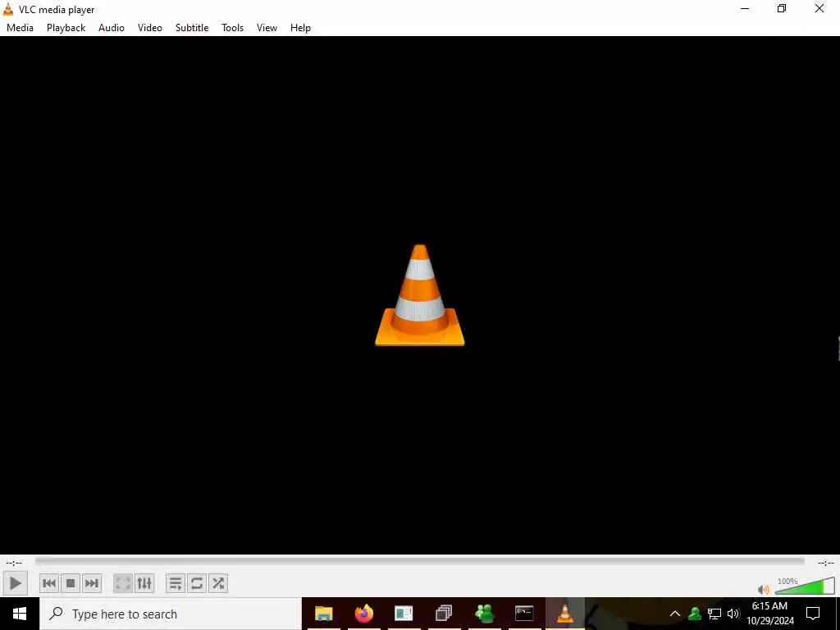Click the VLC cone title bar icon
This screenshot has width=840, height=630.
8,9
